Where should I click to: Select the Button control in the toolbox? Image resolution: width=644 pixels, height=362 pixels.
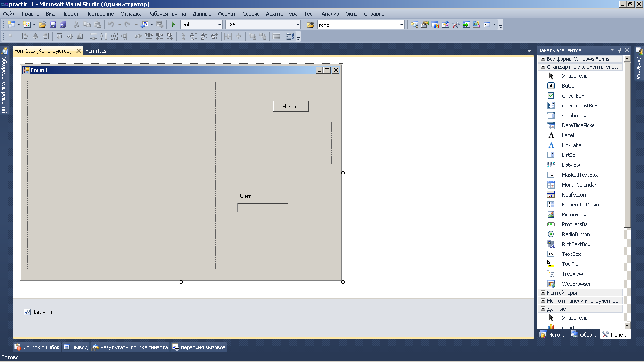[580, 86]
